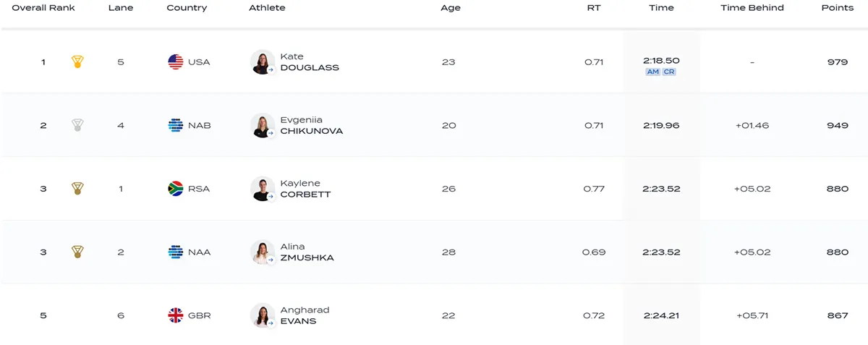Screen dimensions: 868x345
Task: Click the Great Britain flag icon
Action: pyautogui.click(x=176, y=315)
